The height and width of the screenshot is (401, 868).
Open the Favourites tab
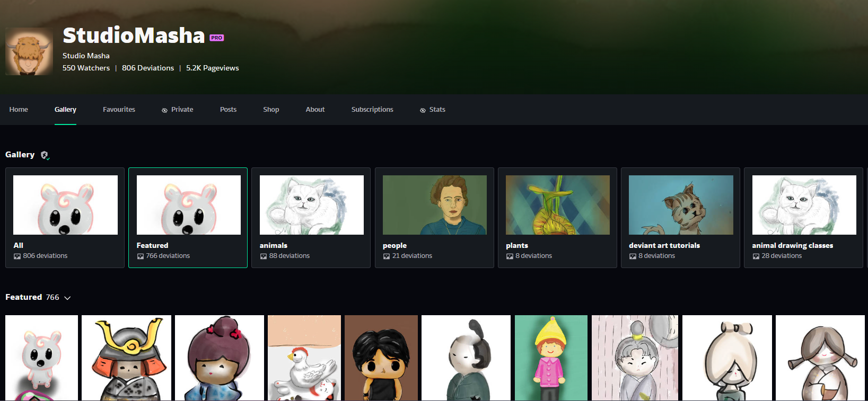coord(119,110)
